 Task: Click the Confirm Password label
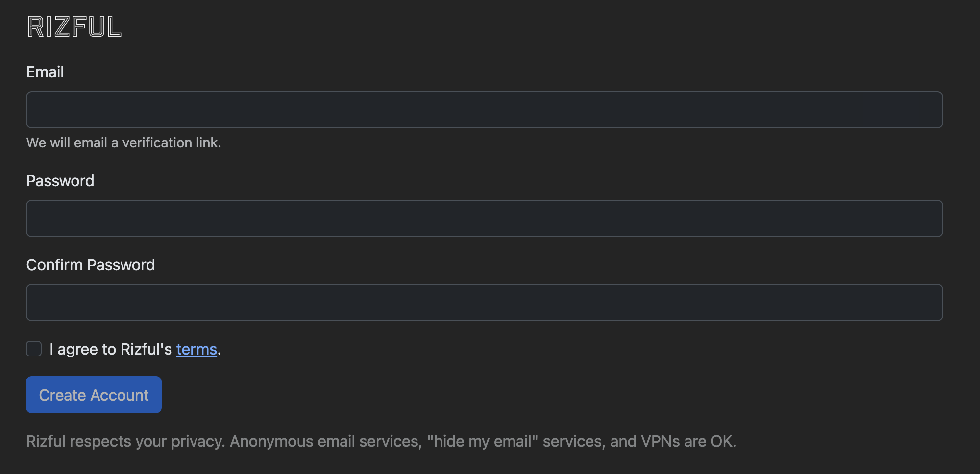91,265
